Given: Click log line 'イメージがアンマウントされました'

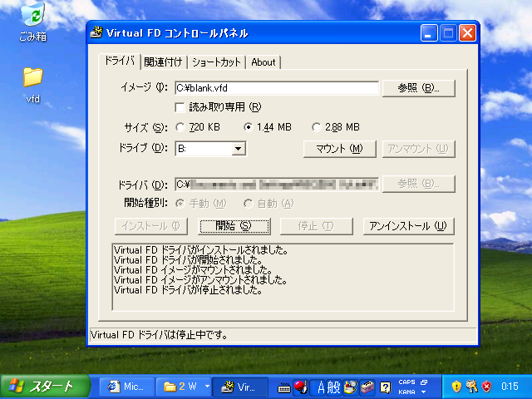Looking at the screenshot, I should [200, 280].
